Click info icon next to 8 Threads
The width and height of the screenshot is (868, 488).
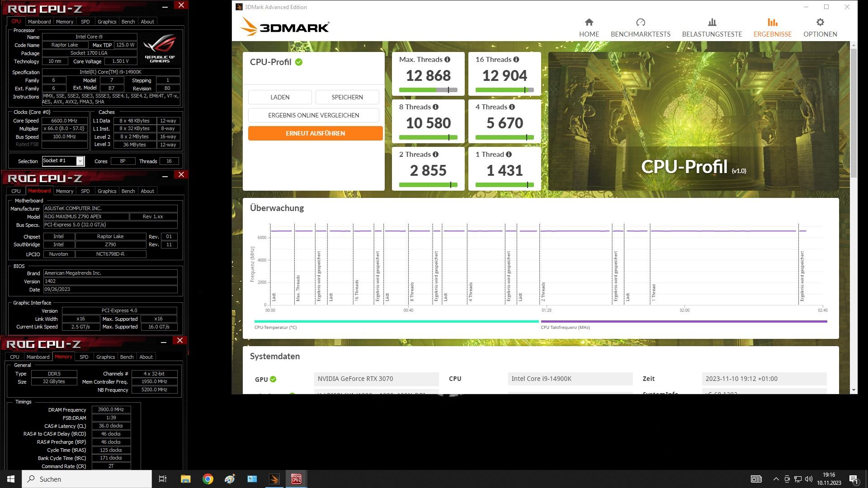435,107
